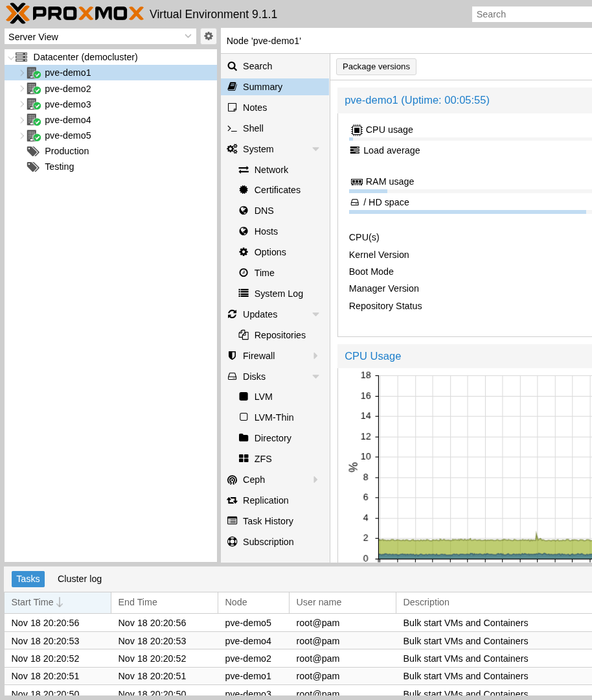Open the pve-demo1 uptime heading link
The image size is (592, 700).
coord(416,100)
